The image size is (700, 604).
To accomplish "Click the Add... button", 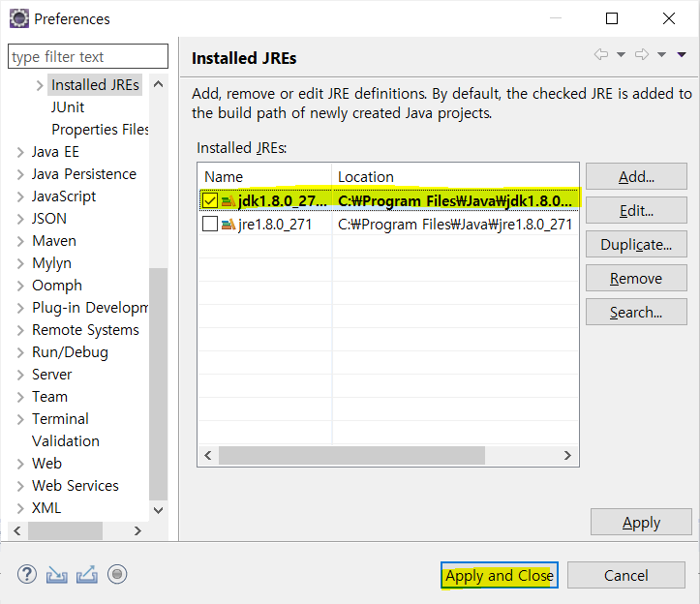I will pyautogui.click(x=636, y=177).
